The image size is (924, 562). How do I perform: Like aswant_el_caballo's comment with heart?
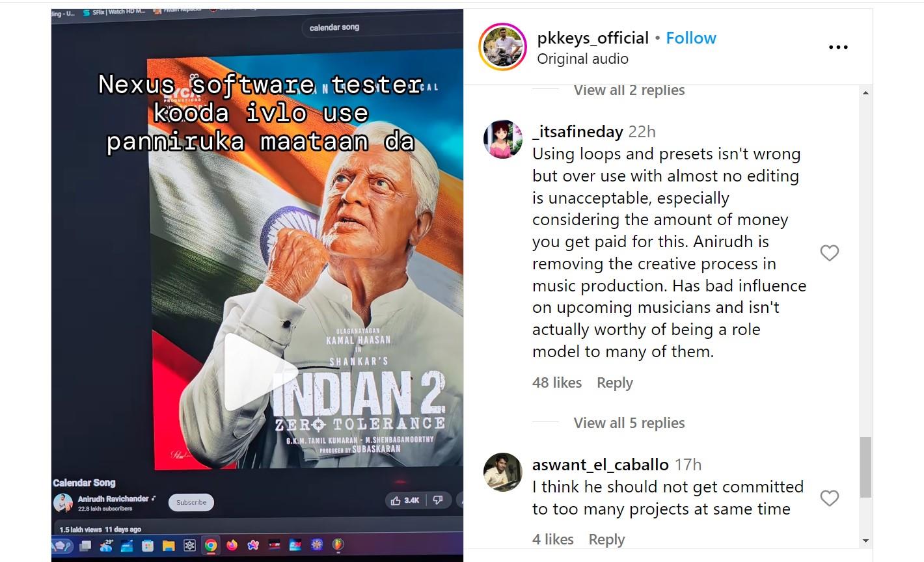829,498
